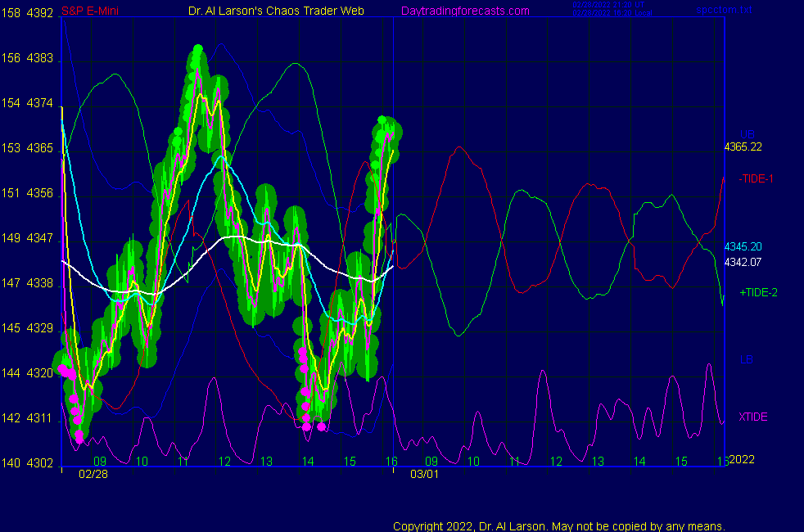Click the "151 4356" price axis label
Screen dimensions: 804x532
click(27, 193)
